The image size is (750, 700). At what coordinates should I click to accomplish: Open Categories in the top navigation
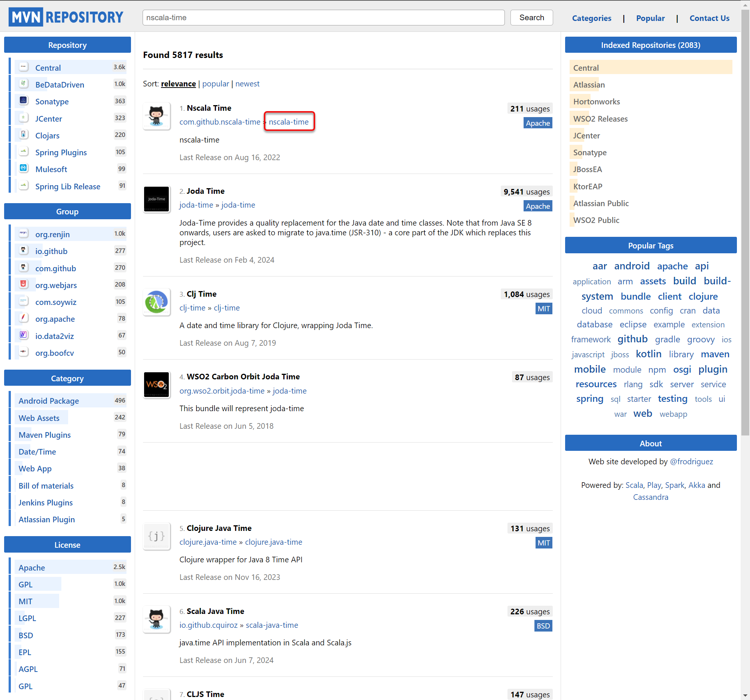(591, 18)
